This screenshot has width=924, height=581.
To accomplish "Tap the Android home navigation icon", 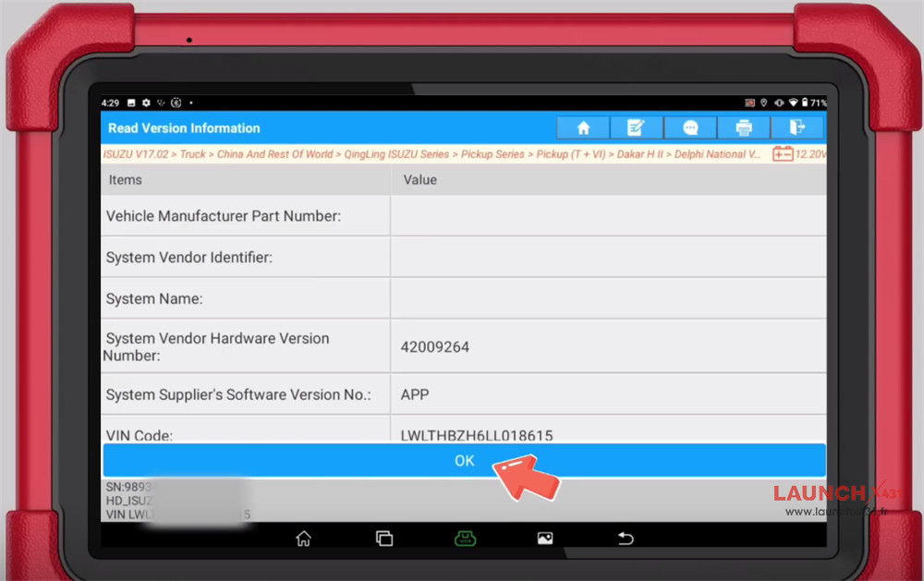I will coord(303,538).
